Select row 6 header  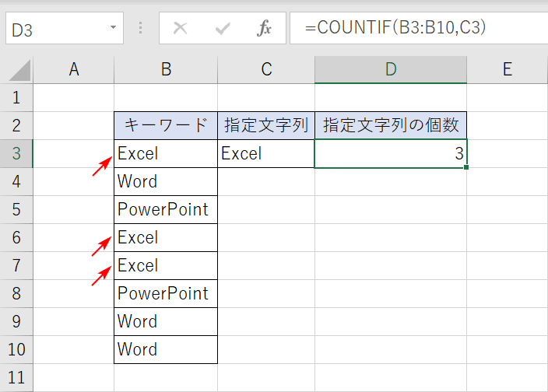point(16,237)
